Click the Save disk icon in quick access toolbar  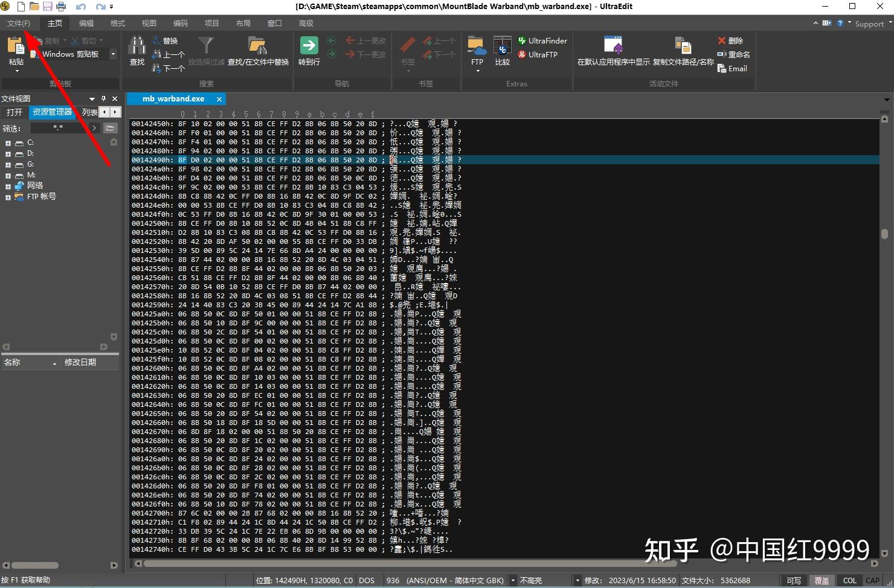[47, 7]
